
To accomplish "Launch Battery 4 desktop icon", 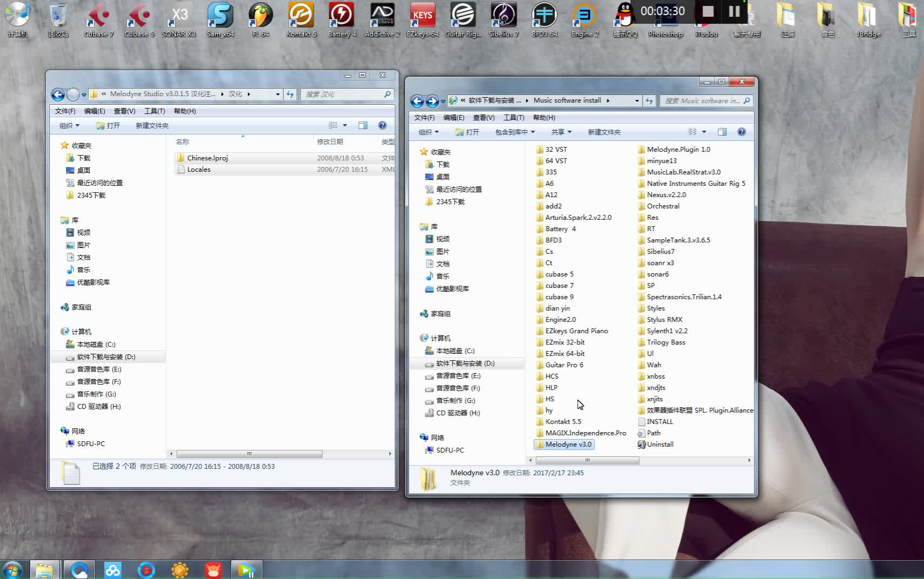I will [x=342, y=20].
